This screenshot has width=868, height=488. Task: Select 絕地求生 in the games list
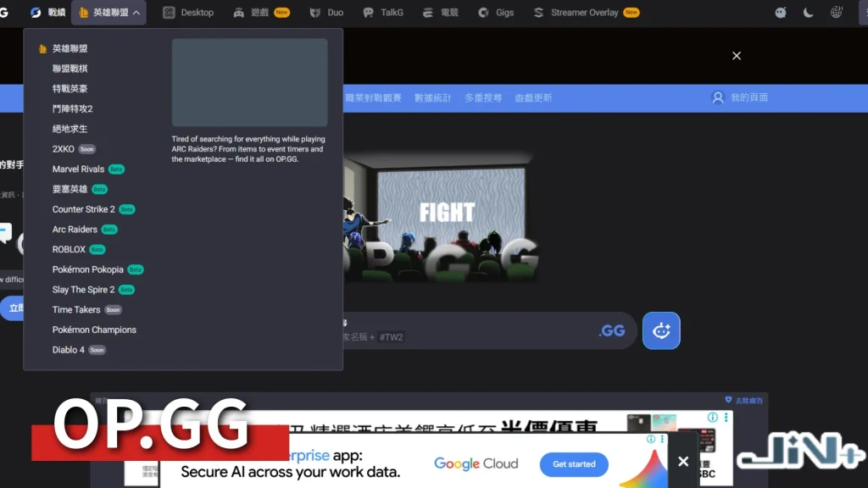70,129
